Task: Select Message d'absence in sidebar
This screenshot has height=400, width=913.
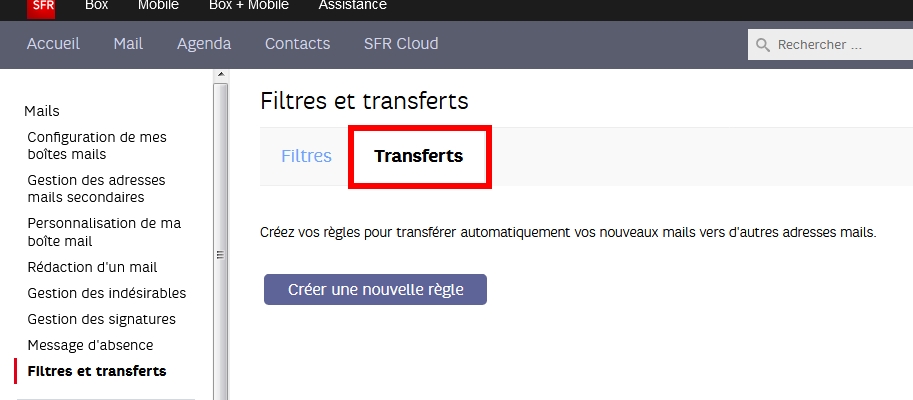Action: 90,345
